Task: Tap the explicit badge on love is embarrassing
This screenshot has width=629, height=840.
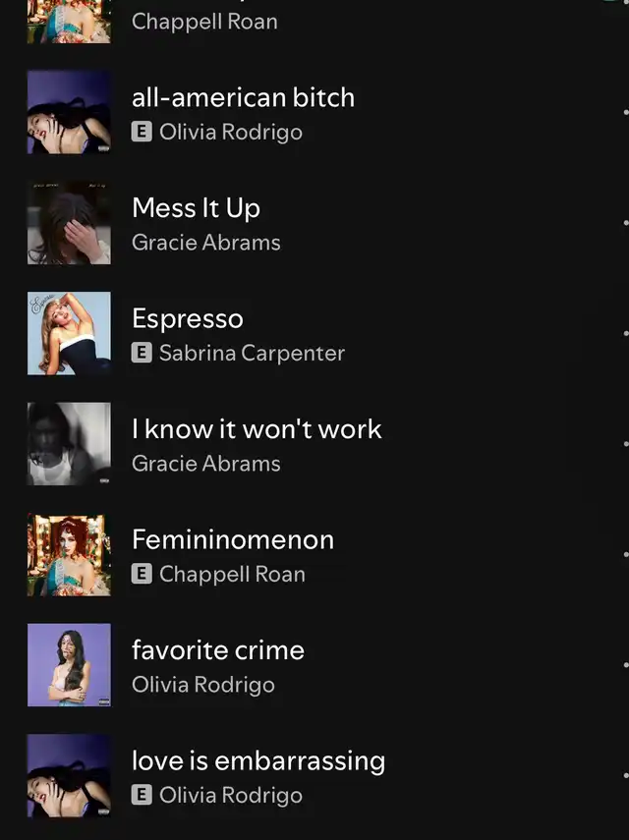Action: coord(142,795)
